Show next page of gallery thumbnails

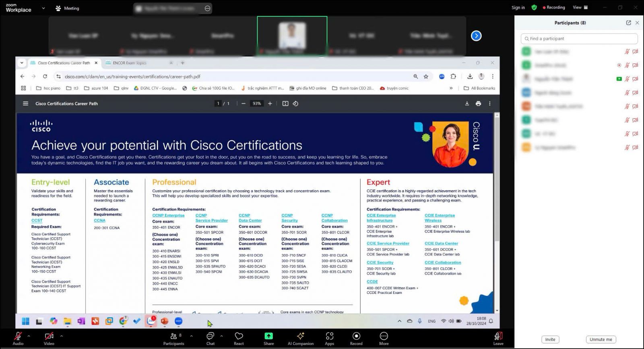click(x=476, y=36)
